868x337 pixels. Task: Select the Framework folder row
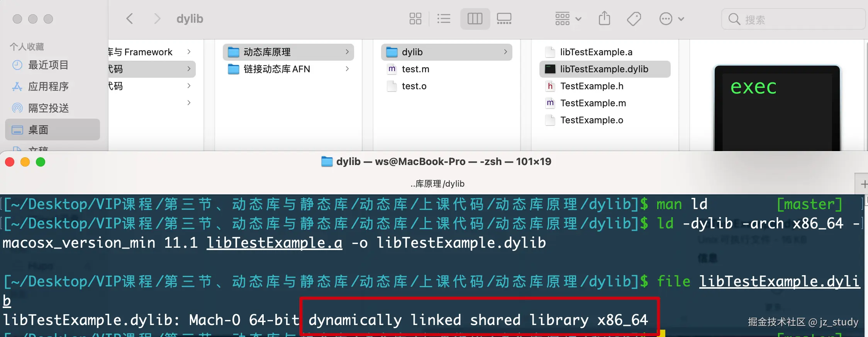(x=151, y=52)
